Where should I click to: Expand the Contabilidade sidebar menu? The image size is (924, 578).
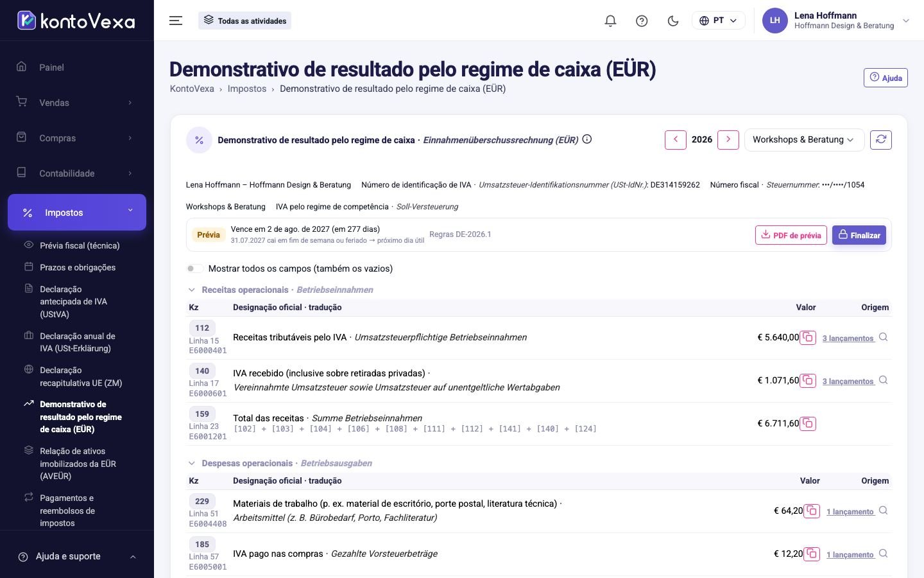(x=77, y=173)
